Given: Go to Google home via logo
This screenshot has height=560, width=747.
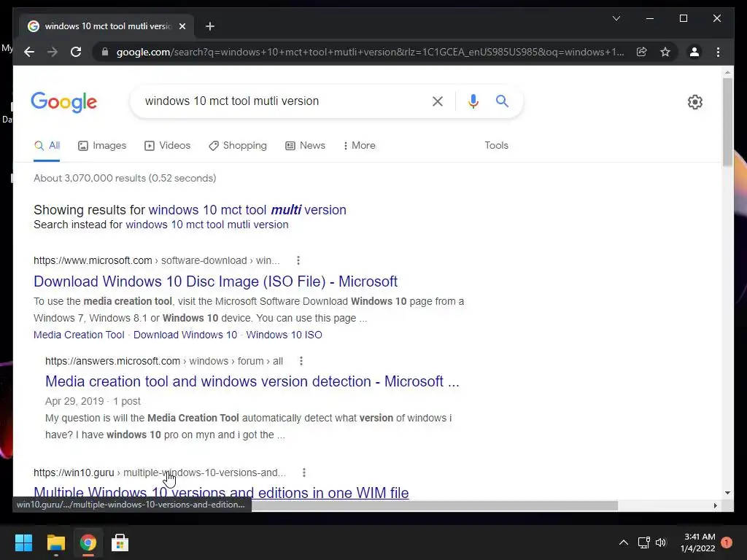Looking at the screenshot, I should click(64, 102).
